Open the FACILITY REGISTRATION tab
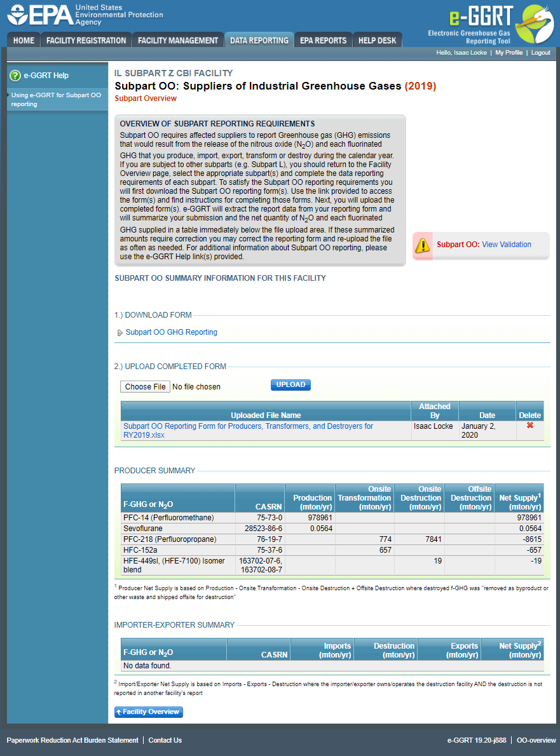 pyautogui.click(x=86, y=41)
